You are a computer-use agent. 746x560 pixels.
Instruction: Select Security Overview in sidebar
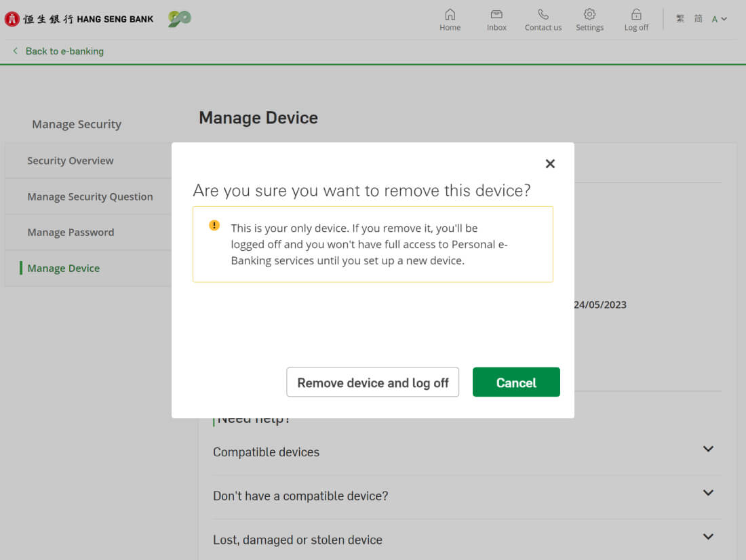[71, 161]
